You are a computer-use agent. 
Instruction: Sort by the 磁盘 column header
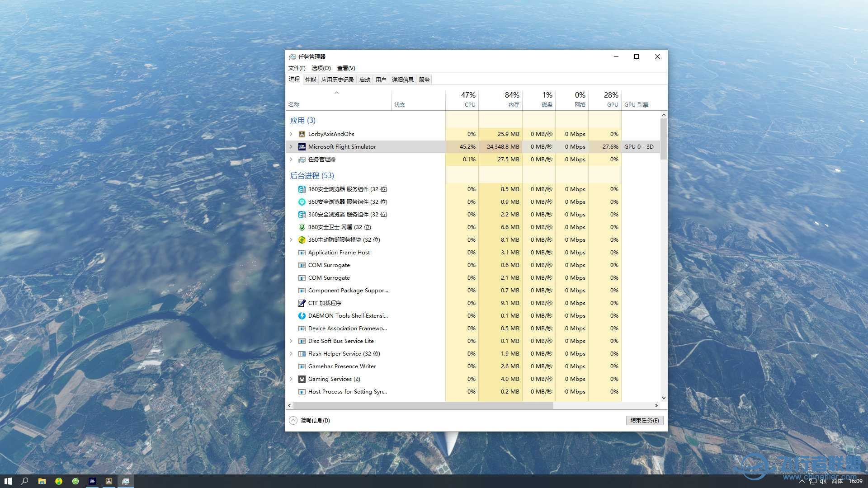click(539, 100)
